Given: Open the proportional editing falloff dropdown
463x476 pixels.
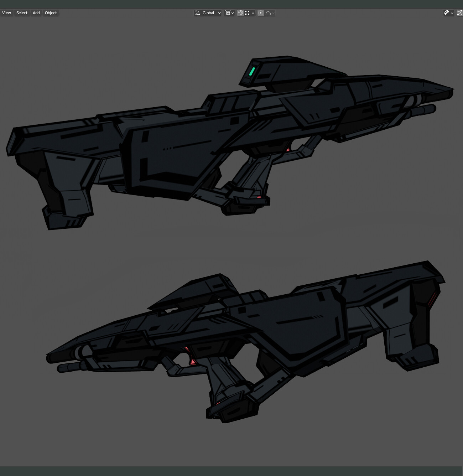Looking at the screenshot, I should click(x=272, y=13).
